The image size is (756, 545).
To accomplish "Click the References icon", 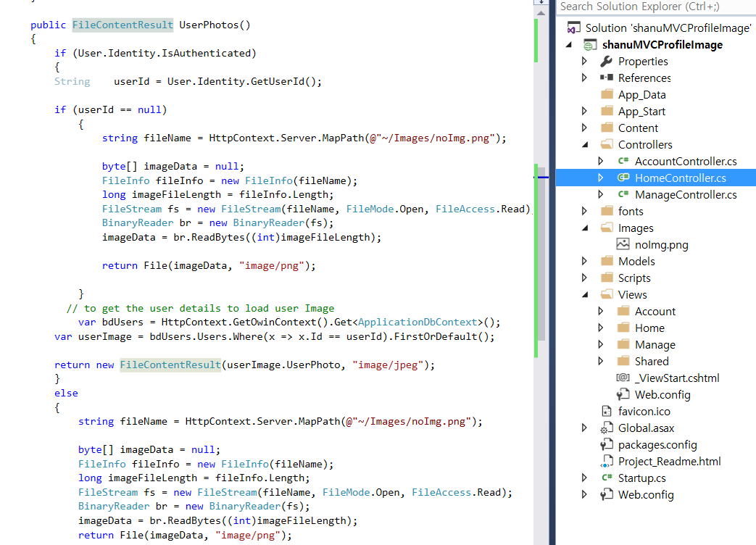I will 606,78.
